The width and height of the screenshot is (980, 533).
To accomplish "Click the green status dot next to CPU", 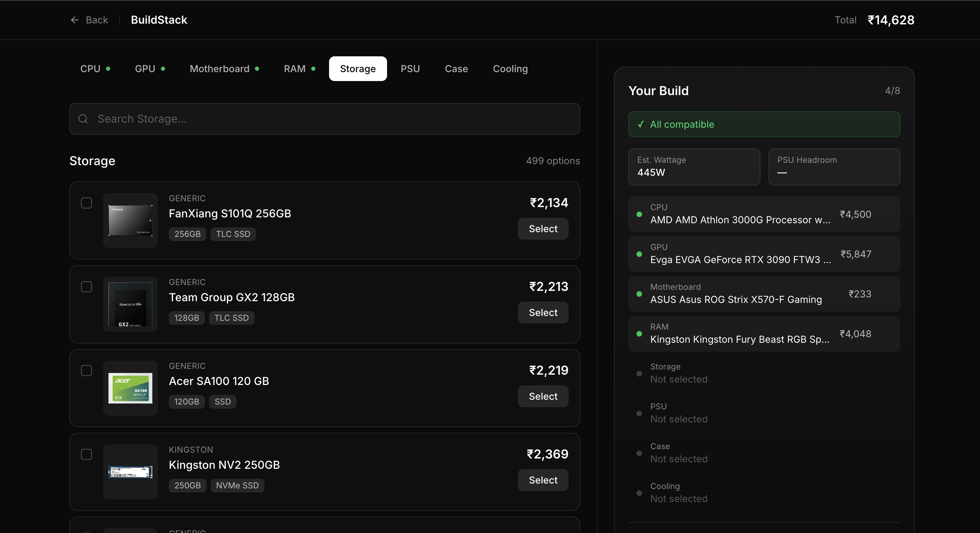I will coord(639,214).
